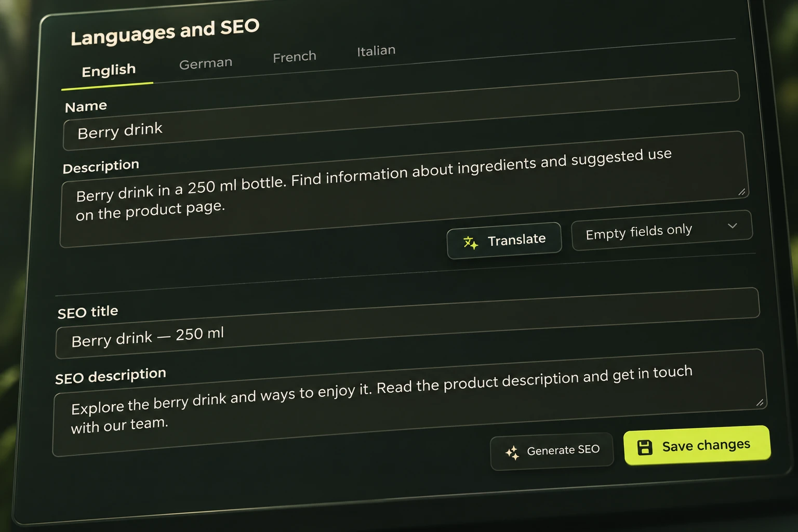Click the Languages and SEO heading
Viewport: 798px width, 532px height.
(165, 32)
